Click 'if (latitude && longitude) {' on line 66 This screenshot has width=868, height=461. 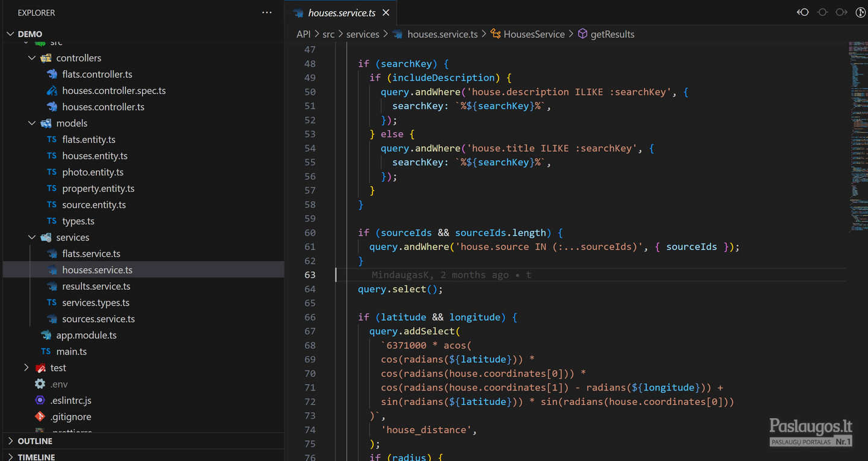(438, 317)
